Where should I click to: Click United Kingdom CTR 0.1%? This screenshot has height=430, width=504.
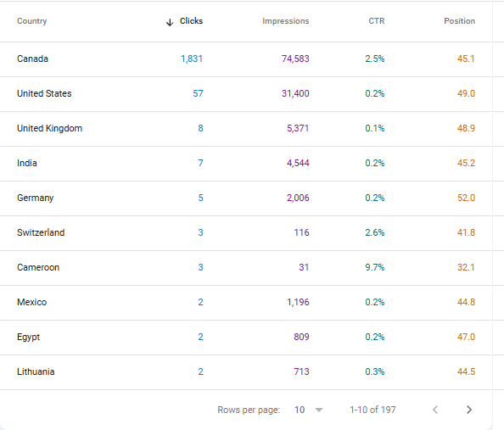click(x=375, y=128)
